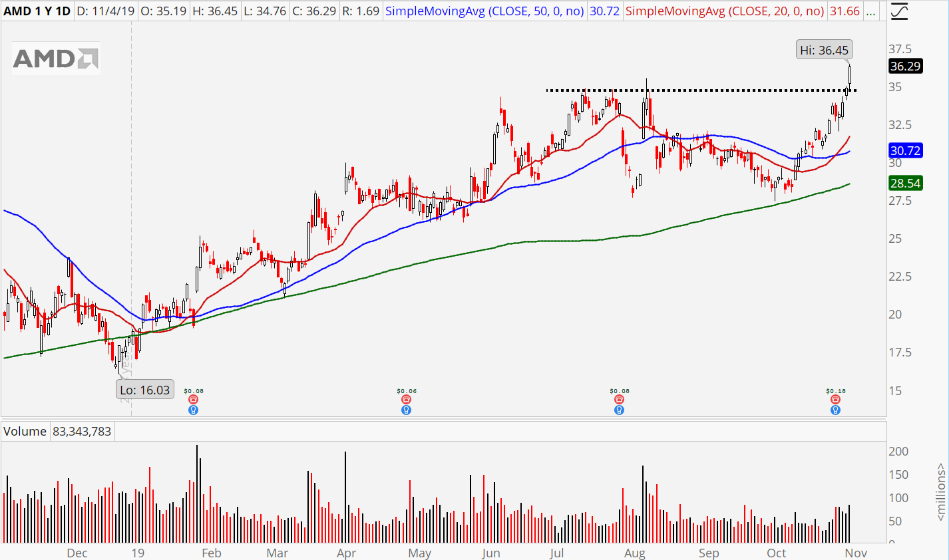Click the Oct label on time axis
The height and width of the screenshot is (560, 949).
[x=776, y=553]
